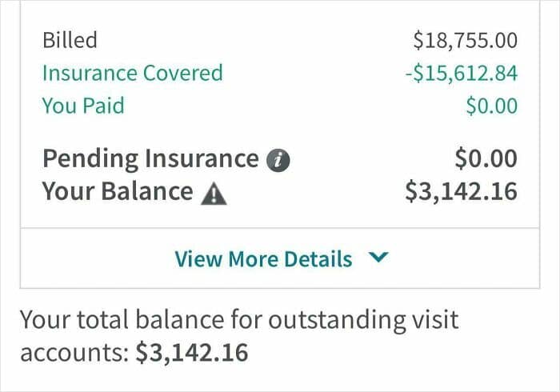Screen dimensions: 560x392
Task: Select the bold $0.00 Pending Insurance amount
Action: (486, 158)
